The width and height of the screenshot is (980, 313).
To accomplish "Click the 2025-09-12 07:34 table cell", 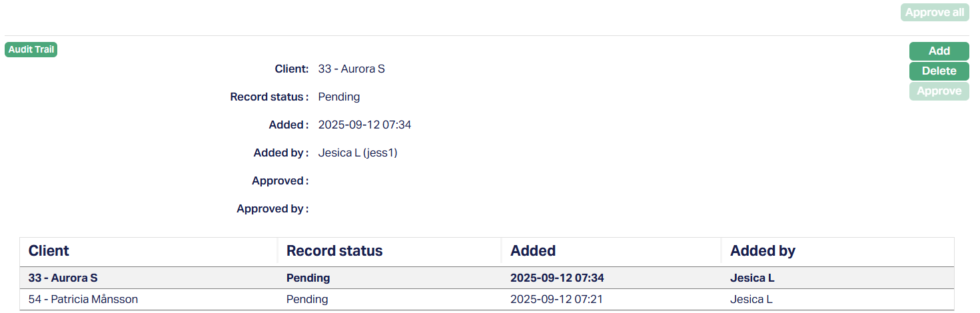I will [x=557, y=278].
